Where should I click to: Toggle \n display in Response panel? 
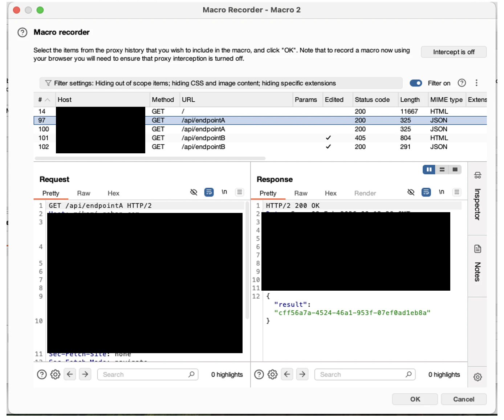(x=442, y=192)
